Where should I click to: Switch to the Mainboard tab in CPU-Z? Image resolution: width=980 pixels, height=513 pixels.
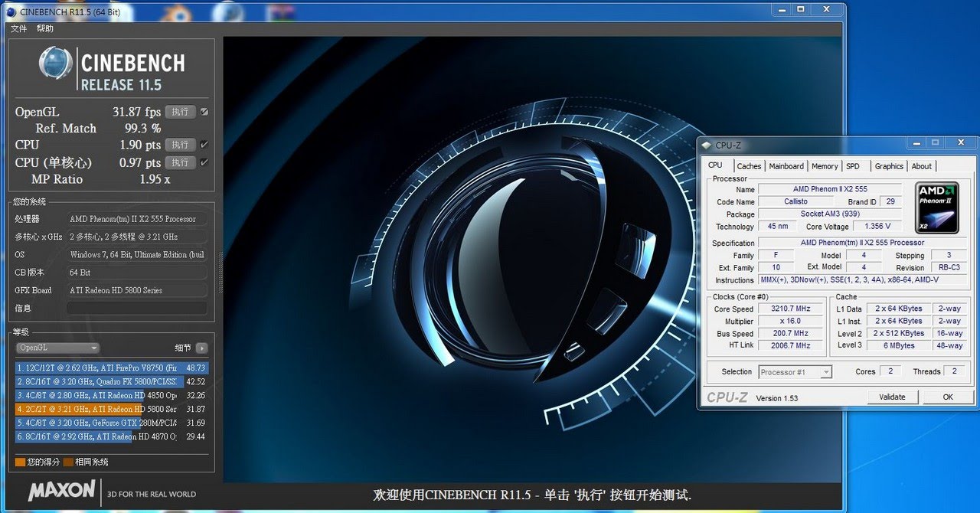pos(786,166)
